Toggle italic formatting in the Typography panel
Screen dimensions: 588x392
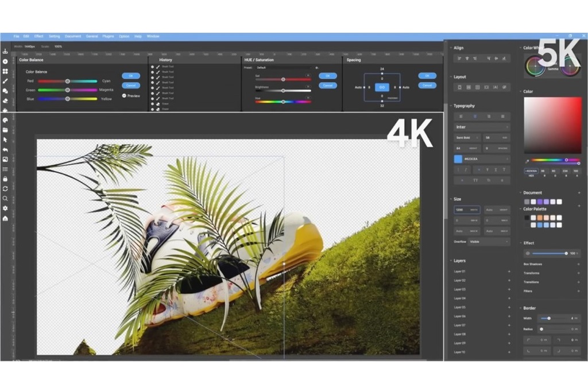[x=466, y=169]
